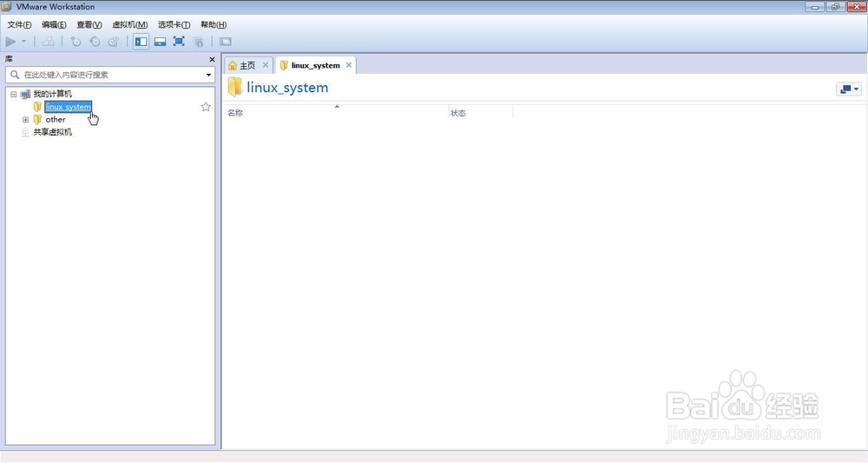The width and height of the screenshot is (868, 463).
Task: Select the other folder in tree
Action: tap(56, 119)
